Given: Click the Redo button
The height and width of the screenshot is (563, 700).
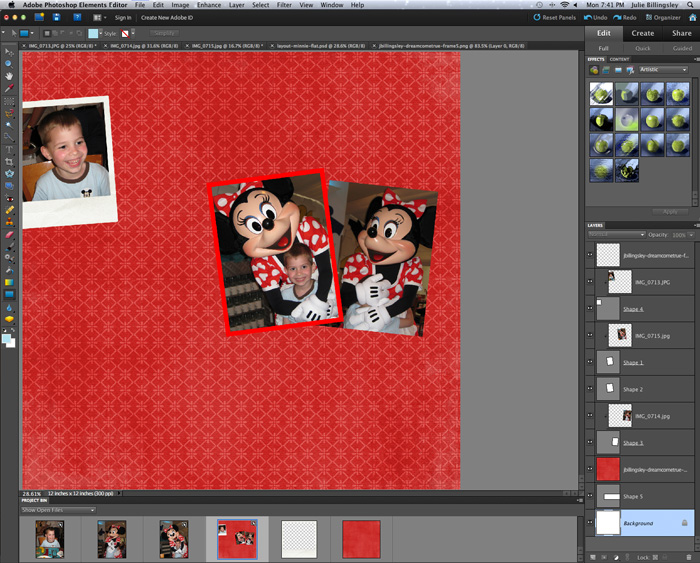Looking at the screenshot, I should coord(625,17).
